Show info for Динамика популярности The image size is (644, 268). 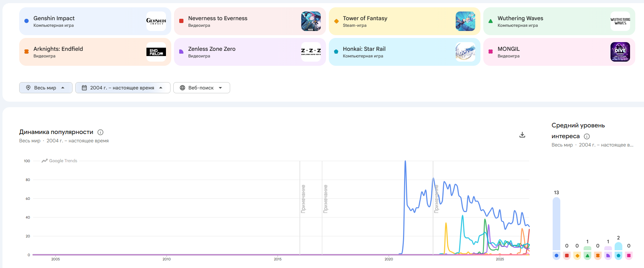click(x=100, y=132)
